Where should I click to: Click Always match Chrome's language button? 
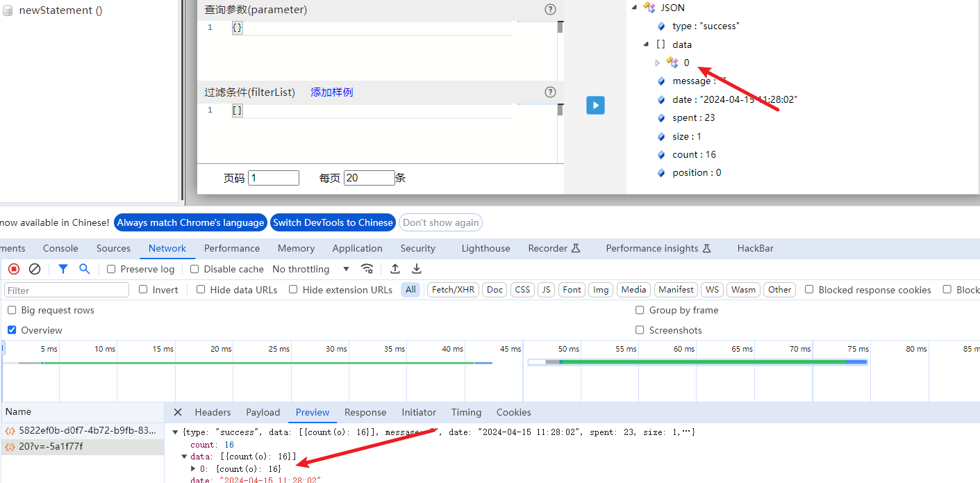190,222
